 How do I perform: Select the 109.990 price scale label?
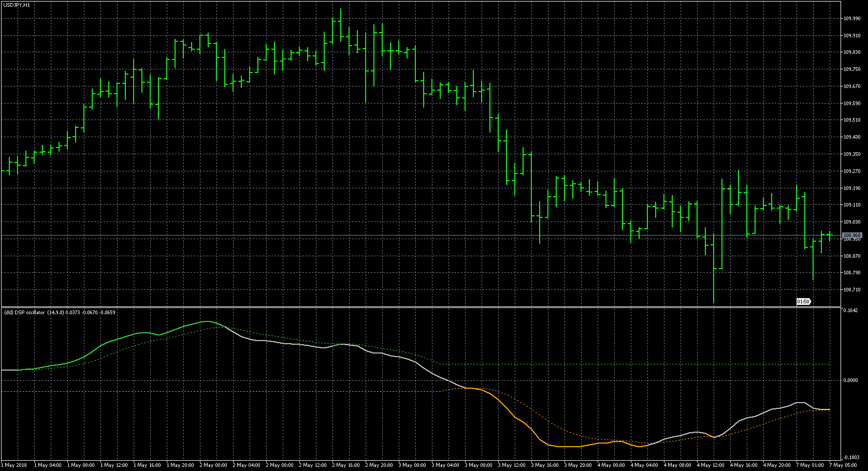click(851, 19)
